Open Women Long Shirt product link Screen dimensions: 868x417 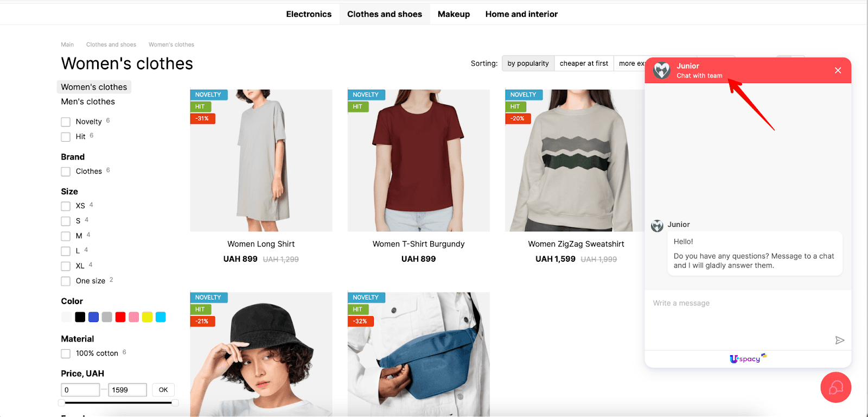point(261,244)
